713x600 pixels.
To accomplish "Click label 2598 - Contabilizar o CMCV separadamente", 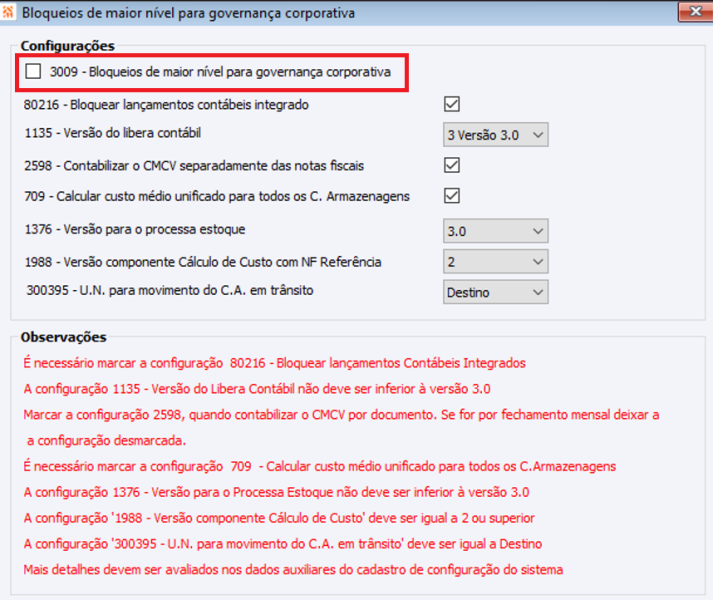I will 194,166.
